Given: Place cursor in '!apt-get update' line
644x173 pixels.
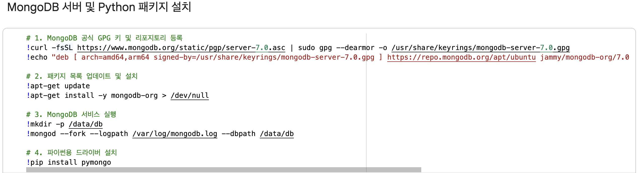Looking at the screenshot, I should coord(58,86).
